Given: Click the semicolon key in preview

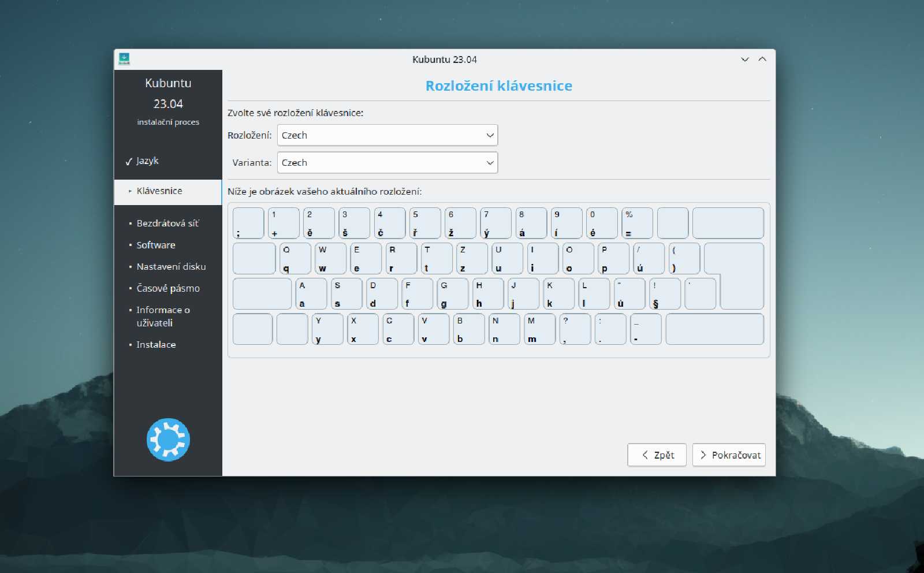Looking at the screenshot, I should click(x=248, y=223).
